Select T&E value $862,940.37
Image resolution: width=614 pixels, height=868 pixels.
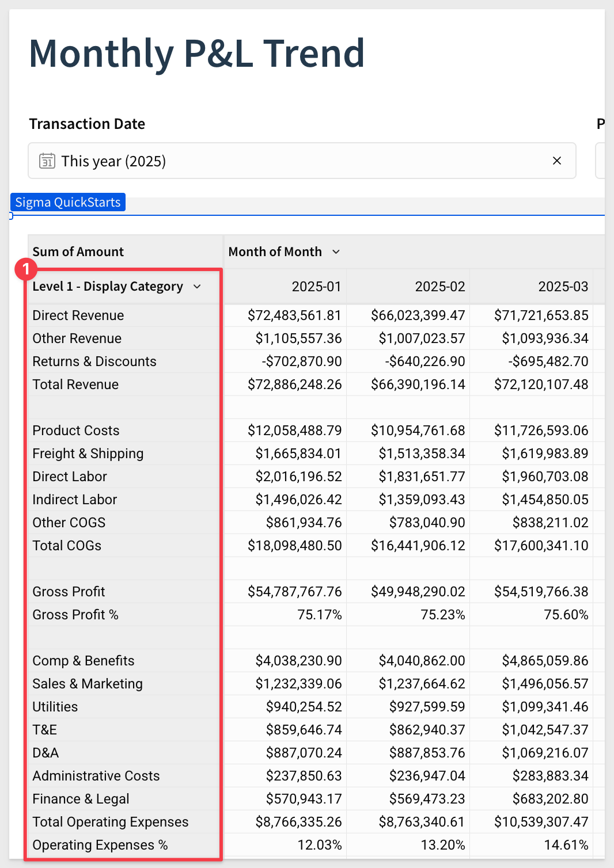(x=427, y=730)
